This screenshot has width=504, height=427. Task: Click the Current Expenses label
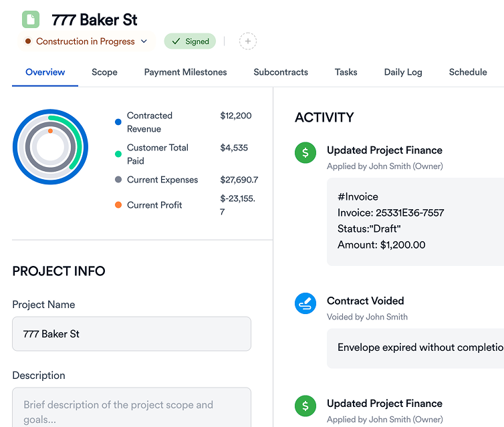click(162, 180)
